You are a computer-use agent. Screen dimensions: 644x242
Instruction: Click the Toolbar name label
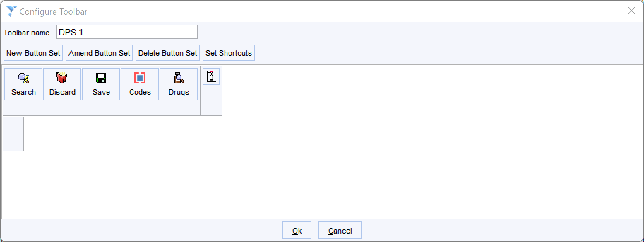click(26, 33)
